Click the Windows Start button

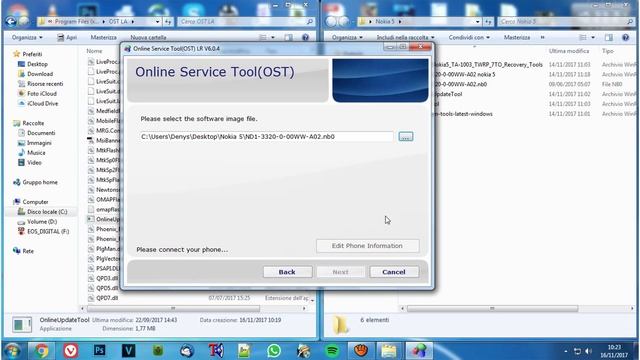coord(12,351)
